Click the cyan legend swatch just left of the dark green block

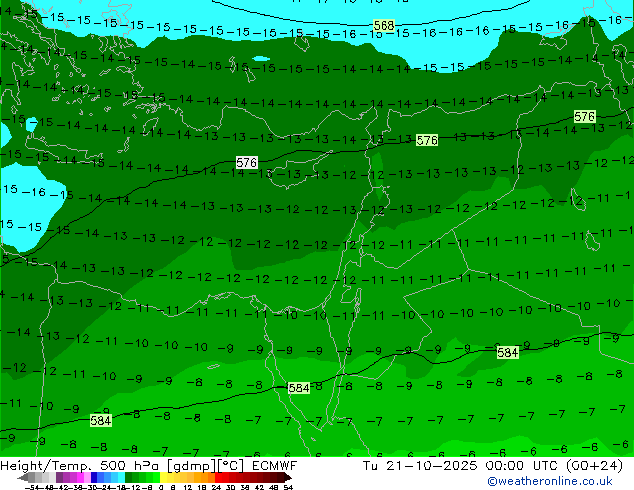tap(121, 478)
